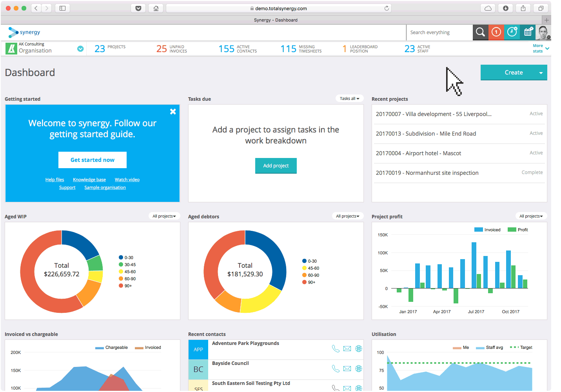Toggle the Target legend in Utilisation

525,347
